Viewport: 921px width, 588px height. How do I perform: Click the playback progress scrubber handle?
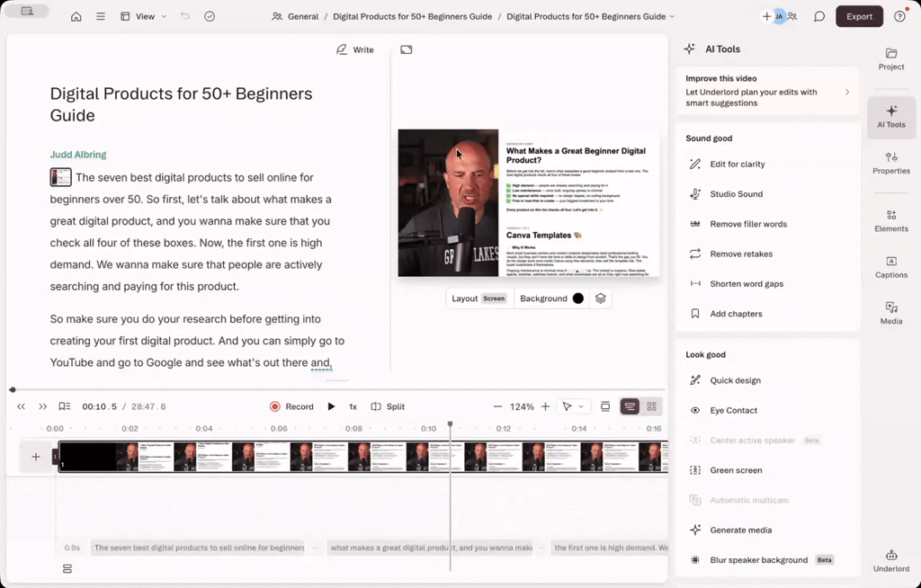[13, 389]
